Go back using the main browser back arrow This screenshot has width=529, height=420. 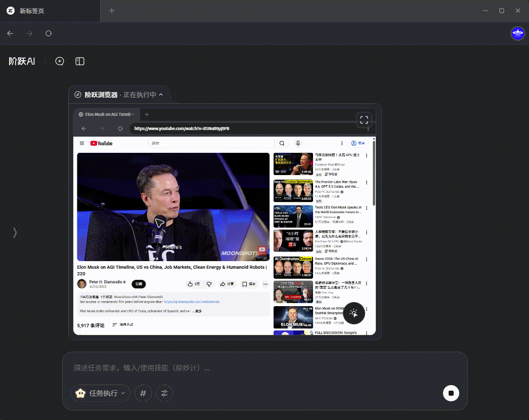point(10,33)
